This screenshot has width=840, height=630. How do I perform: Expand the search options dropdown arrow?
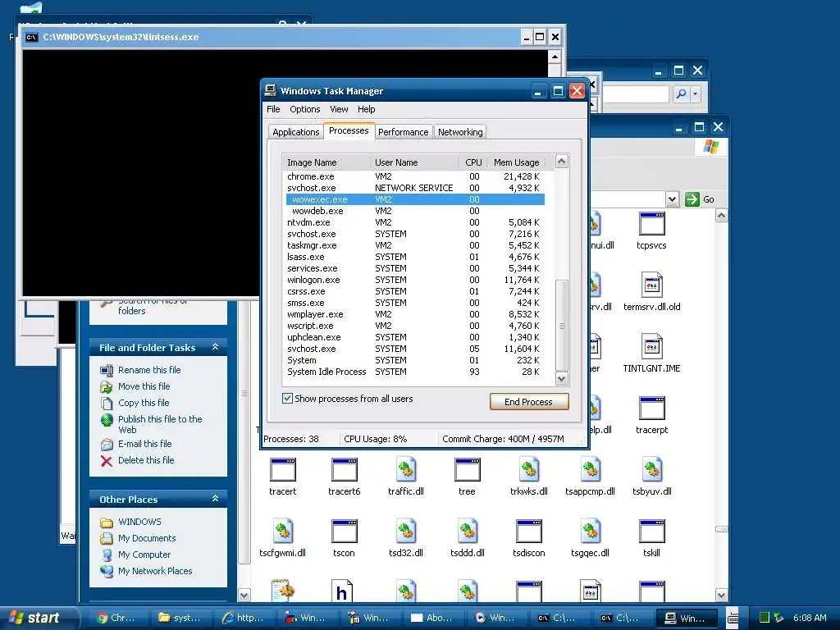click(x=696, y=94)
